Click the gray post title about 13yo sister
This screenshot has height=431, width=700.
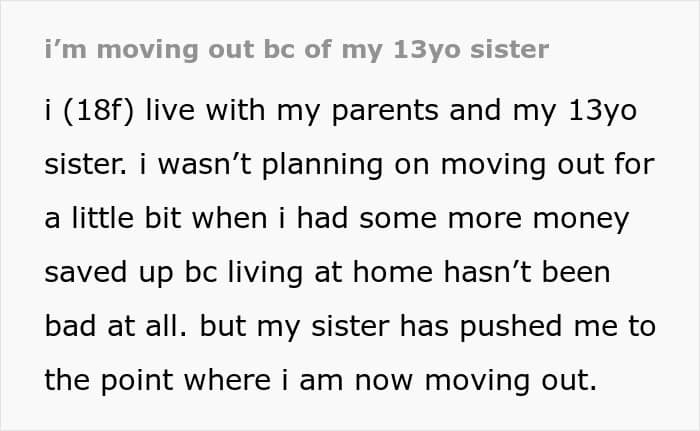point(296,50)
